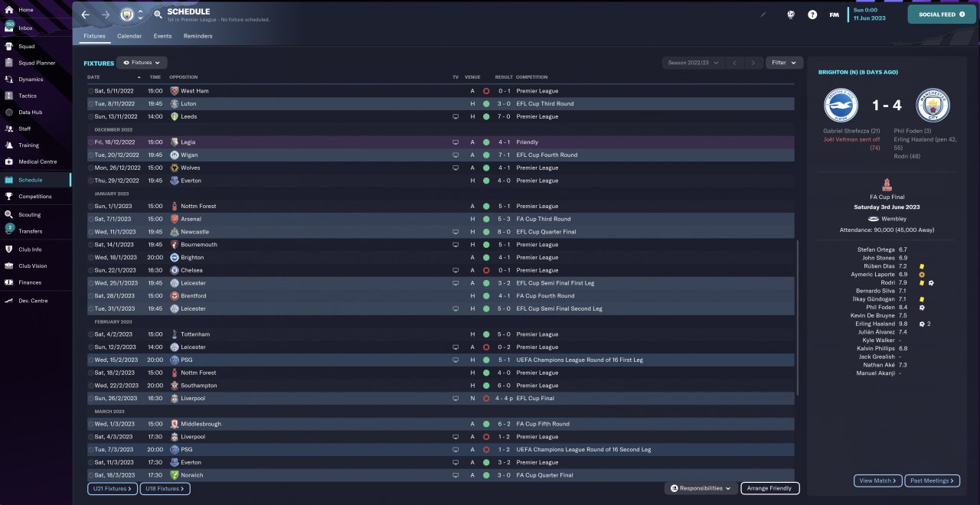Switch to the Reminders tab
Screen dimensions: 980x505
point(198,36)
